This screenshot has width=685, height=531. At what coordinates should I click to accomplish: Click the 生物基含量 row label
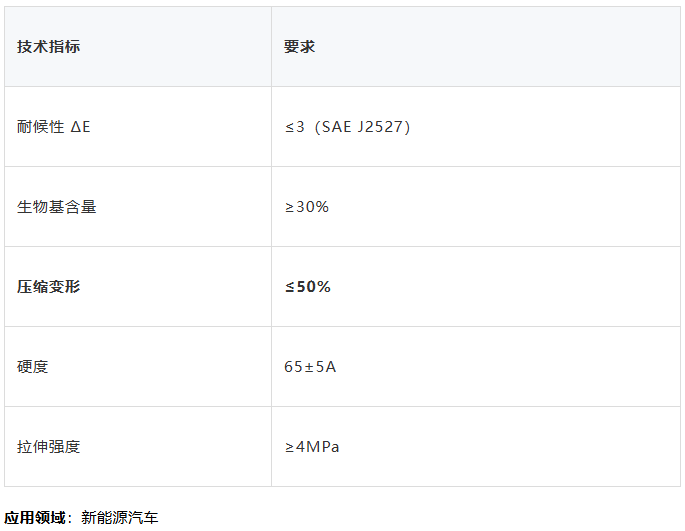click(56, 207)
